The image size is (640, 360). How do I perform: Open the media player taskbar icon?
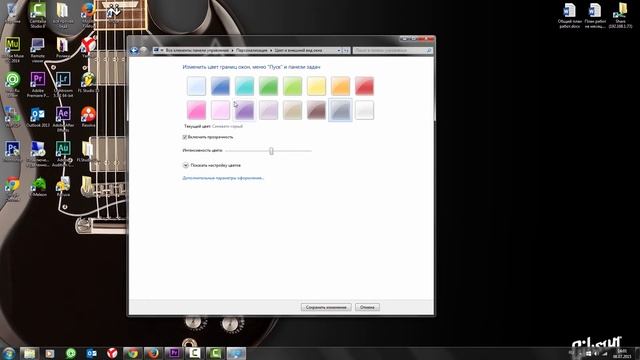(x=50, y=353)
